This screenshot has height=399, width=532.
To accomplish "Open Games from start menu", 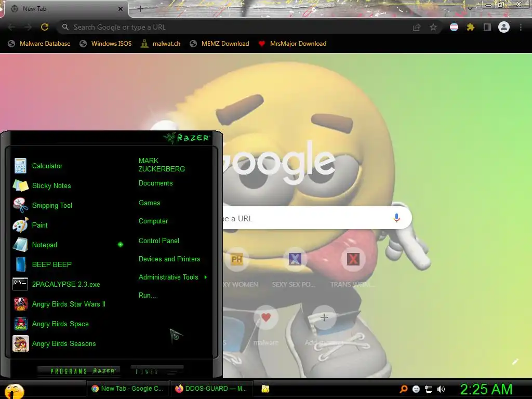I will click(149, 203).
